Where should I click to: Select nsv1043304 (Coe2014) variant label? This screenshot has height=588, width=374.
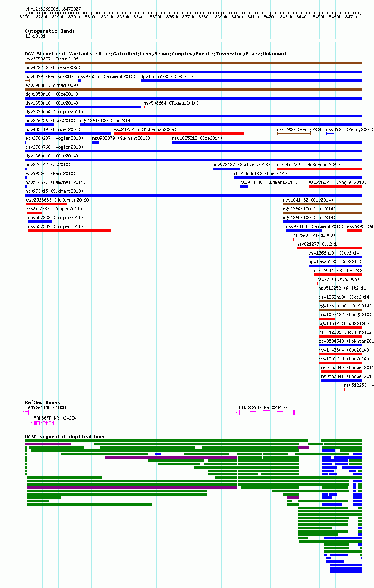[x=344, y=350]
